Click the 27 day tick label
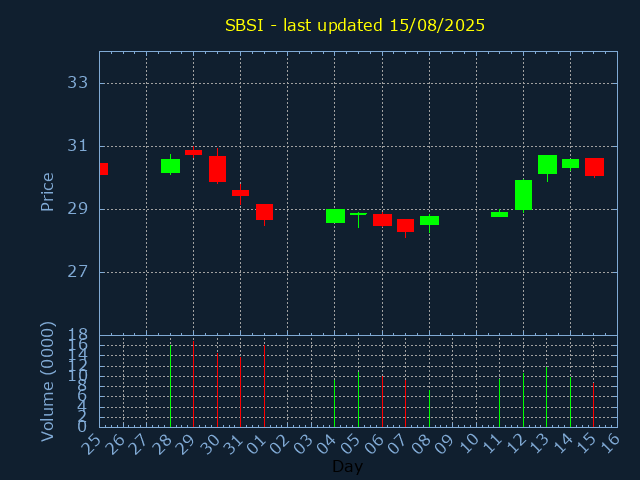640x480 pixels. click(x=138, y=444)
